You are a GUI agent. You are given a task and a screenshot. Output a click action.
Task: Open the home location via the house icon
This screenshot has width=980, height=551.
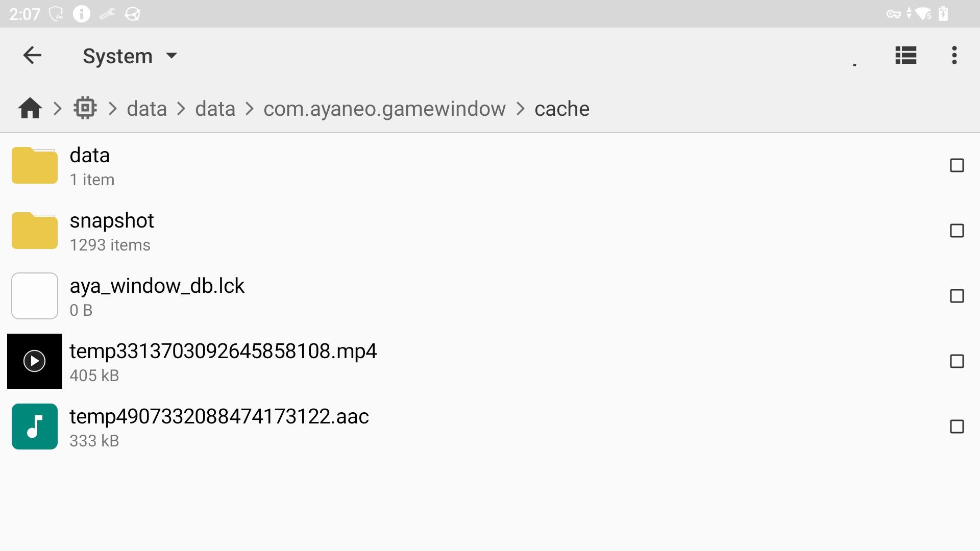pyautogui.click(x=29, y=108)
